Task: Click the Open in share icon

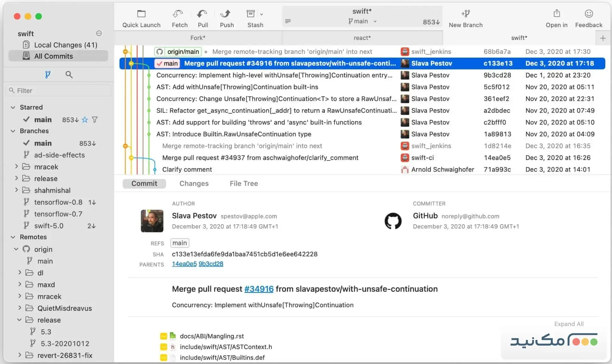Action: point(556,14)
